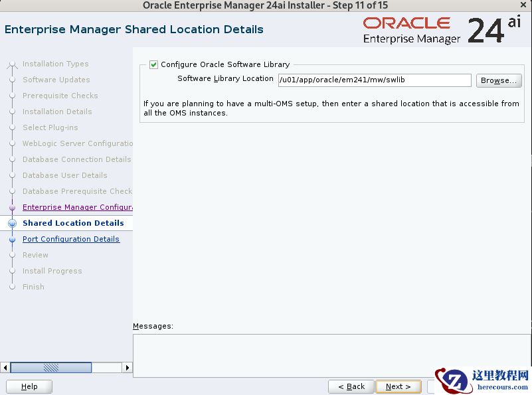Click Install Progress step text
Viewport: 532px width, 395px height.
pos(52,271)
